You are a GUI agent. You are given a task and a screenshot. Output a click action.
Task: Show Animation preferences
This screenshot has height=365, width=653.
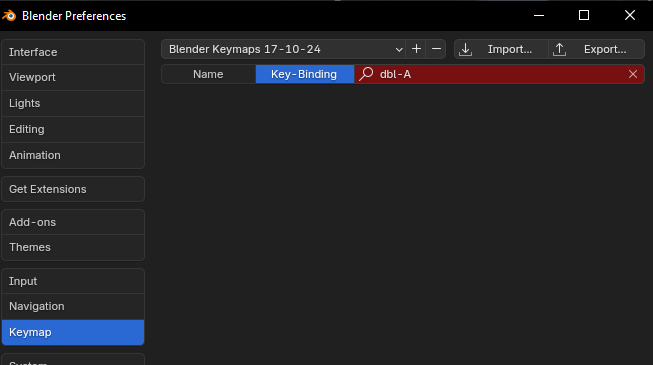point(73,155)
